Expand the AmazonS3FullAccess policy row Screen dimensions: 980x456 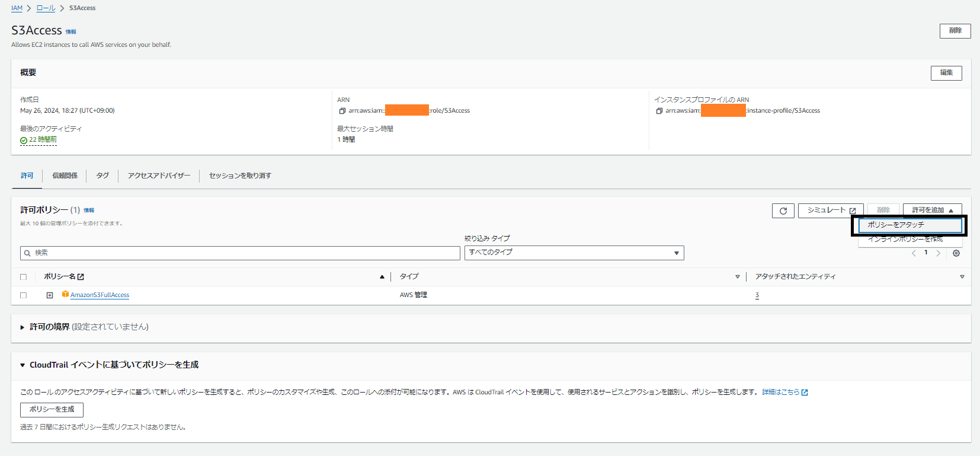click(x=50, y=295)
